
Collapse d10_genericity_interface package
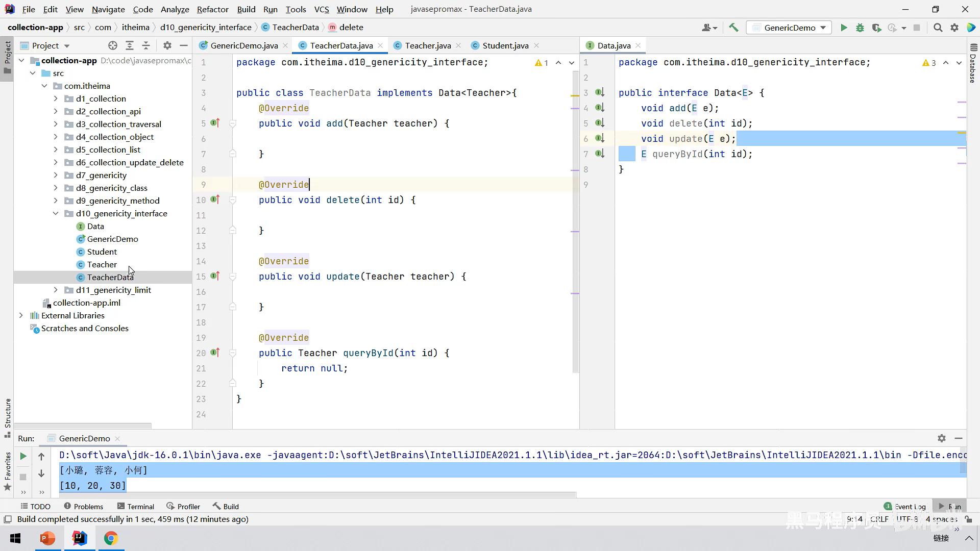point(56,213)
